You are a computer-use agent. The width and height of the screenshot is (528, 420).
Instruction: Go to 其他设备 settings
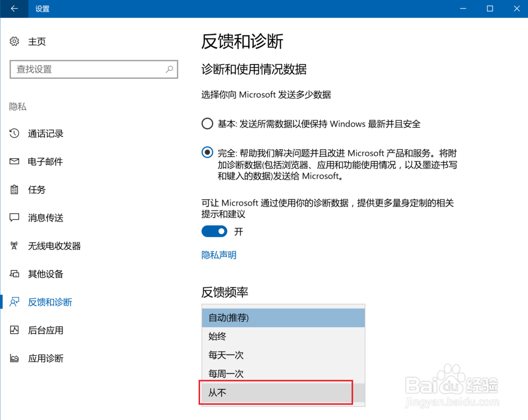click(x=45, y=274)
